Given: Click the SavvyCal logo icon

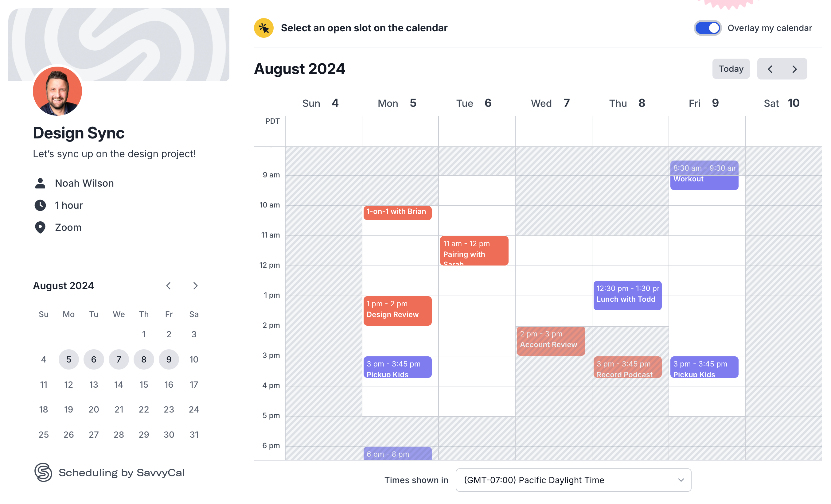Looking at the screenshot, I should (43, 472).
